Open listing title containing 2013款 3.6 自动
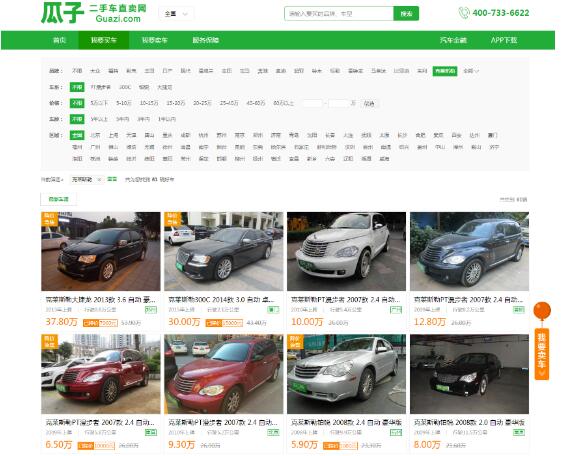Viewport: 561px width, 456px height. (x=101, y=300)
